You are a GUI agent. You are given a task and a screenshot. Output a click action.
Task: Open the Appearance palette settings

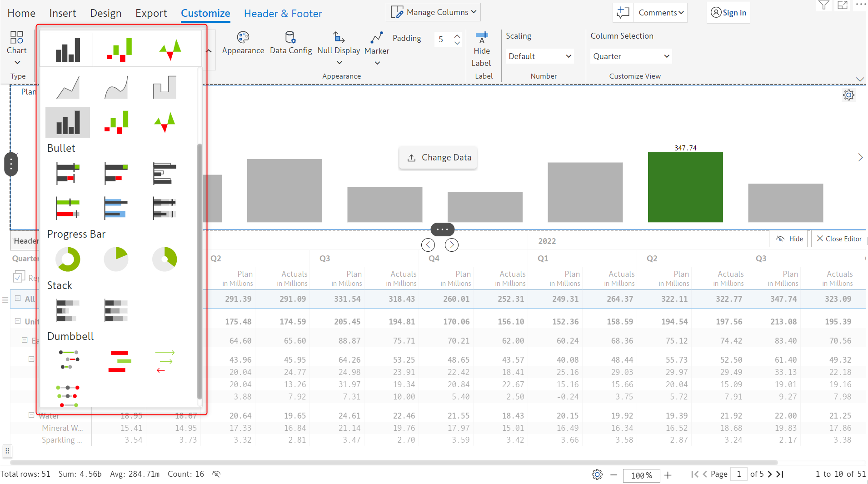click(243, 43)
